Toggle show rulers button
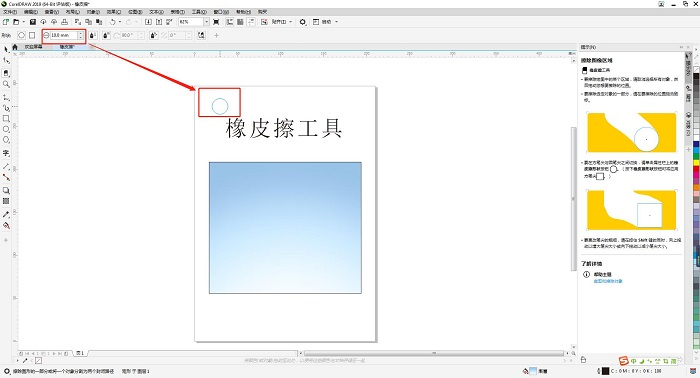The width and height of the screenshot is (700, 378). click(x=230, y=22)
